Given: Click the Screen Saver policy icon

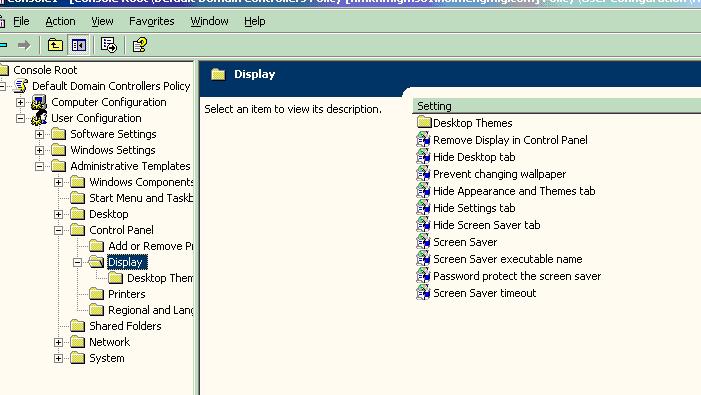Looking at the screenshot, I should coord(423,242).
